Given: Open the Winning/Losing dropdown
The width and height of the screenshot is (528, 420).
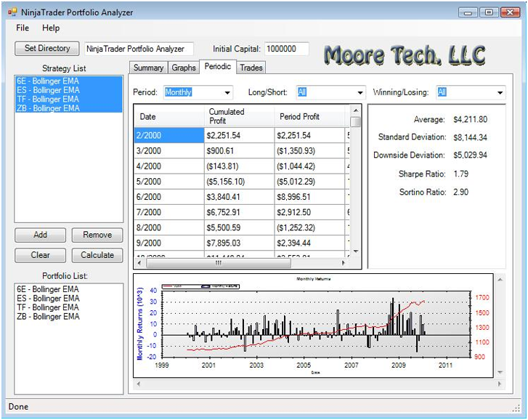Looking at the screenshot, I should [x=471, y=92].
